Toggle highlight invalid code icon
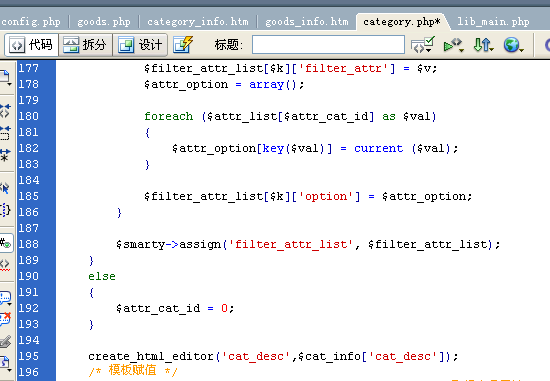The height and width of the screenshot is (381, 550). 6,265
